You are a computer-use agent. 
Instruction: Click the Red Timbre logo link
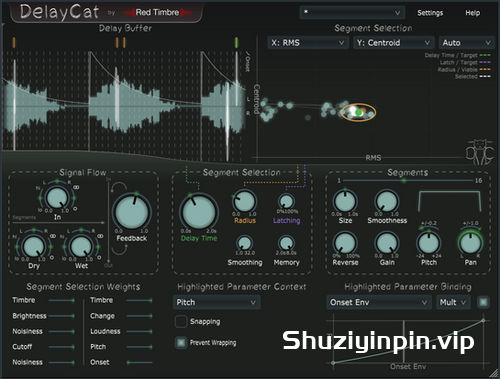[x=157, y=13]
